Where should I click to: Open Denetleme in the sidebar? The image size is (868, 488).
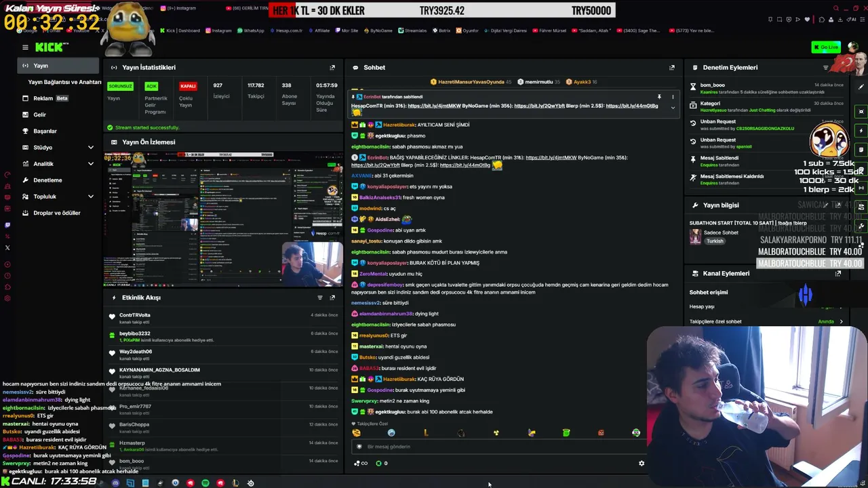47,180
